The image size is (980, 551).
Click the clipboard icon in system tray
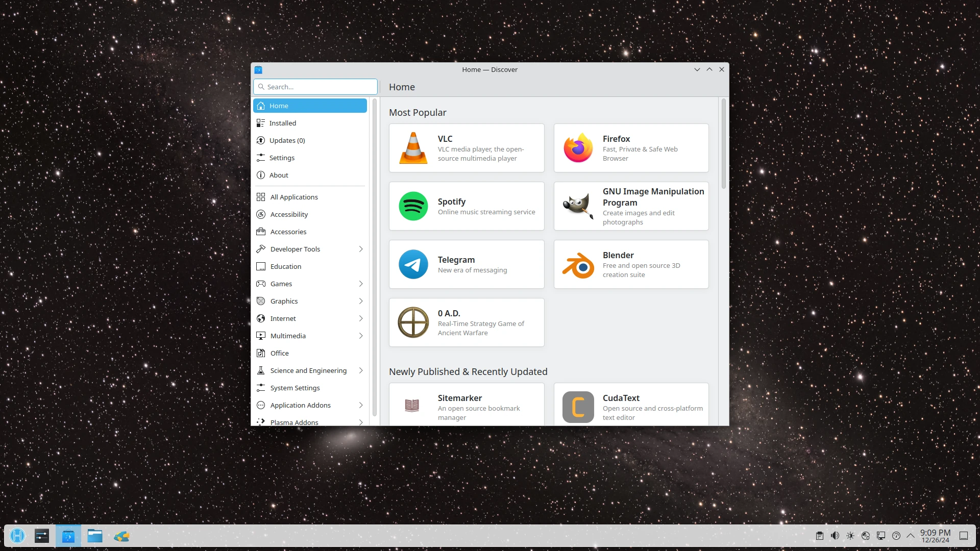click(820, 536)
